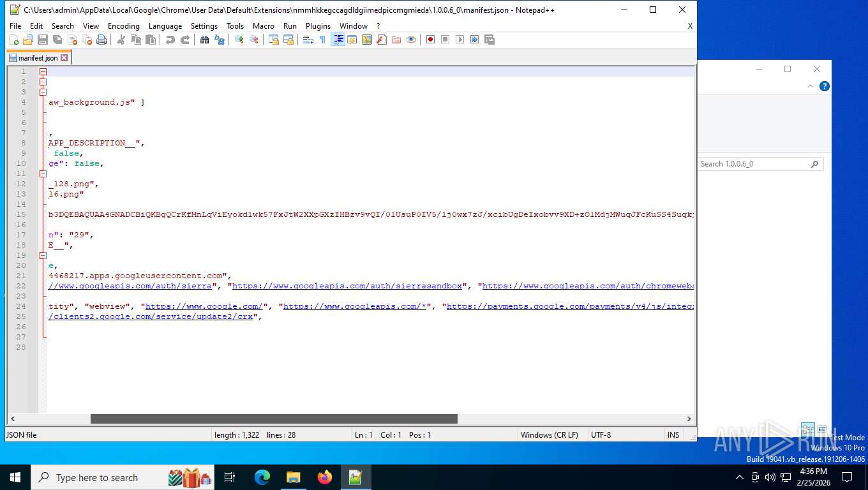Click the menu bar X close-document button
Image resolution: width=868 pixels, height=490 pixels.
690,26
